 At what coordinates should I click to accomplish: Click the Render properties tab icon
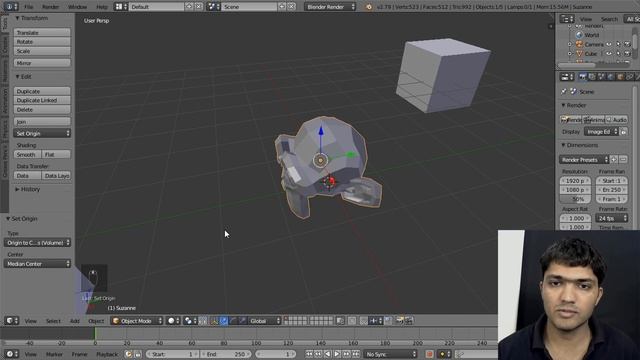(583, 77)
